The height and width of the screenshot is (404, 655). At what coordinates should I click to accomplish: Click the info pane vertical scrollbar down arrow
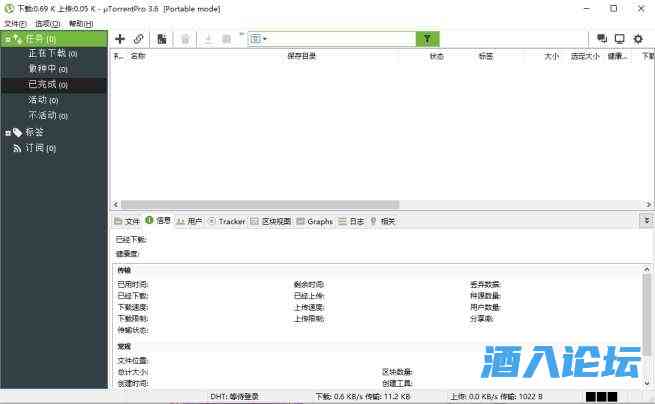click(647, 382)
